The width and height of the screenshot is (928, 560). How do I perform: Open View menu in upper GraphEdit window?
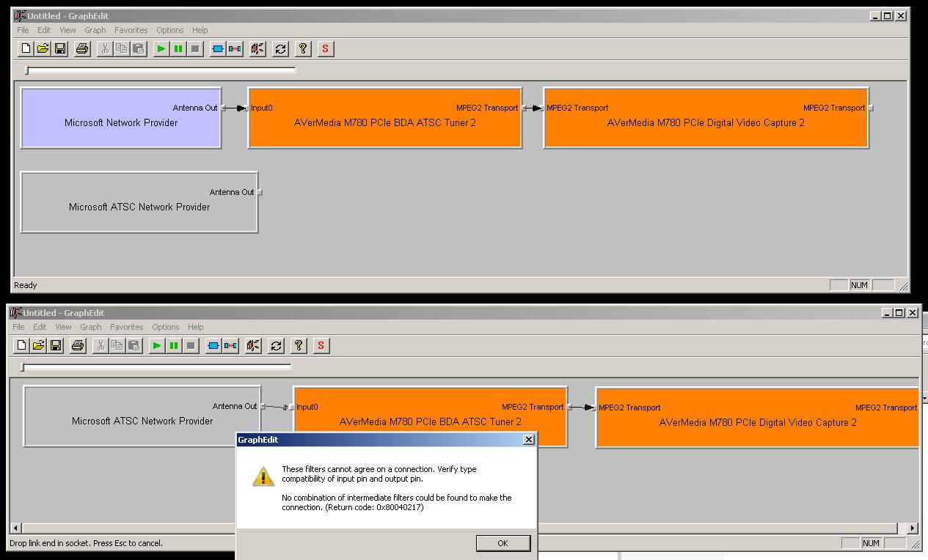click(67, 30)
